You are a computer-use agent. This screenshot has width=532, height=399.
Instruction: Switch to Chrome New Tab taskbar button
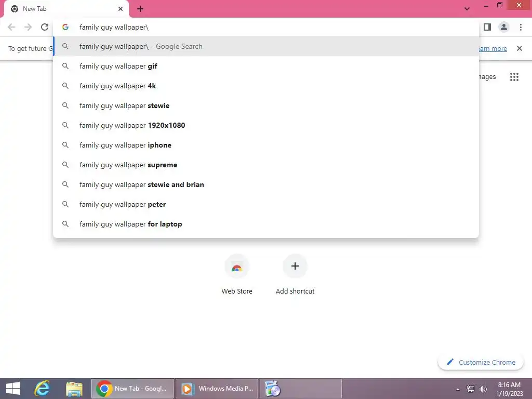click(132, 389)
